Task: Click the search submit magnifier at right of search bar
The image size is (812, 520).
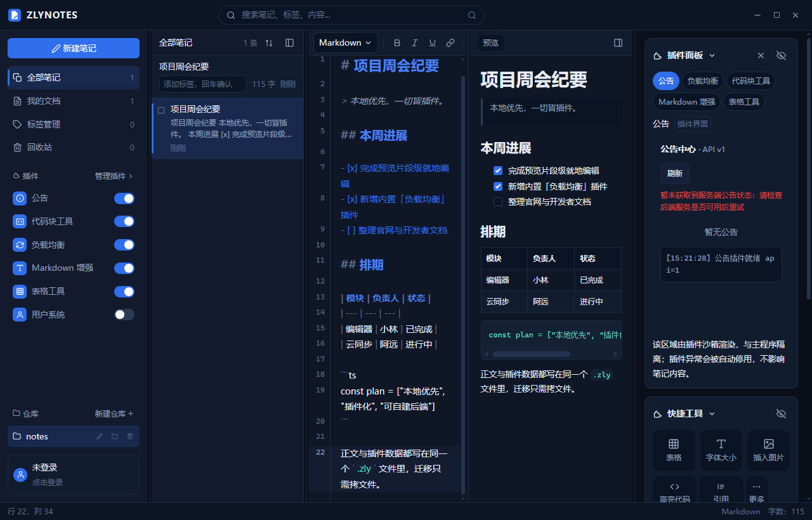Action: [x=472, y=15]
